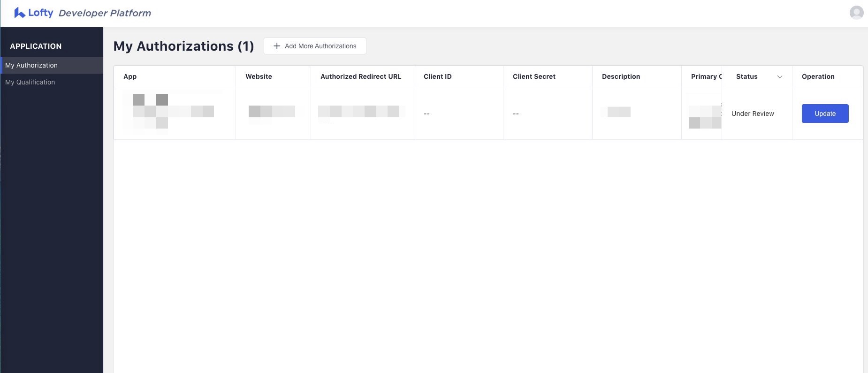Open My Qualification in the sidebar

tap(30, 82)
